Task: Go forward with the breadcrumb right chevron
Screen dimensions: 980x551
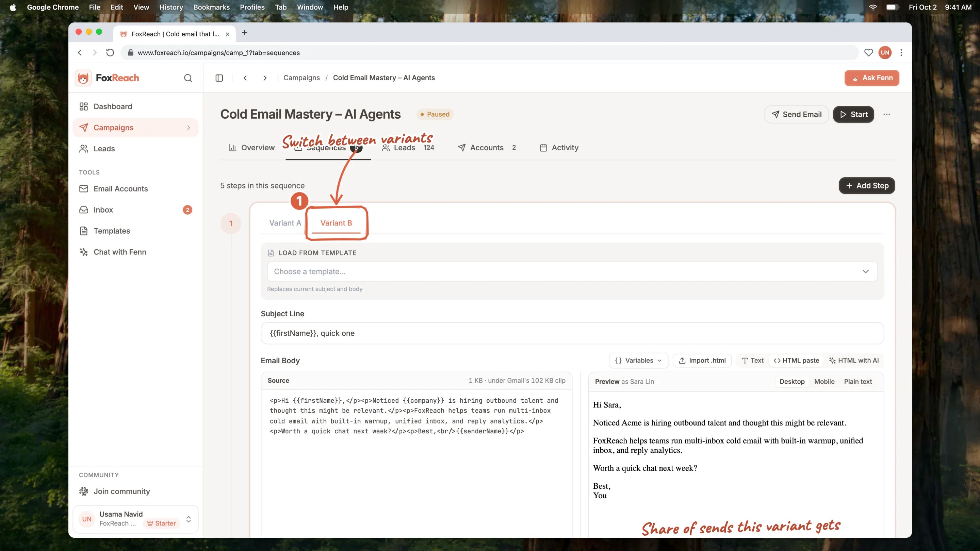Action: point(265,78)
